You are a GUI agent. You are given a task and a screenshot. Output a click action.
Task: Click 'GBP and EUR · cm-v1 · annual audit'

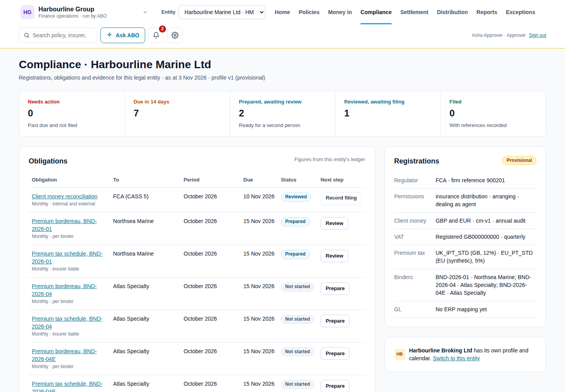pos(480,221)
